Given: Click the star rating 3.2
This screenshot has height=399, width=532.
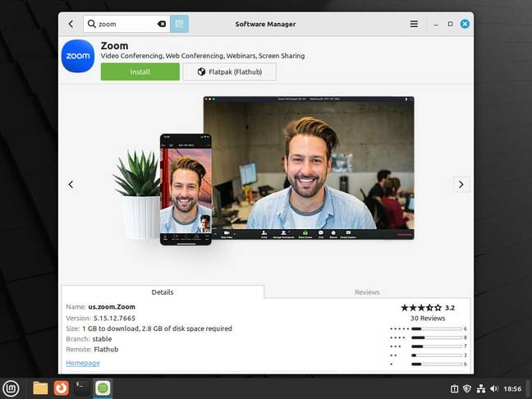Looking at the screenshot, I should pyautogui.click(x=428, y=308).
